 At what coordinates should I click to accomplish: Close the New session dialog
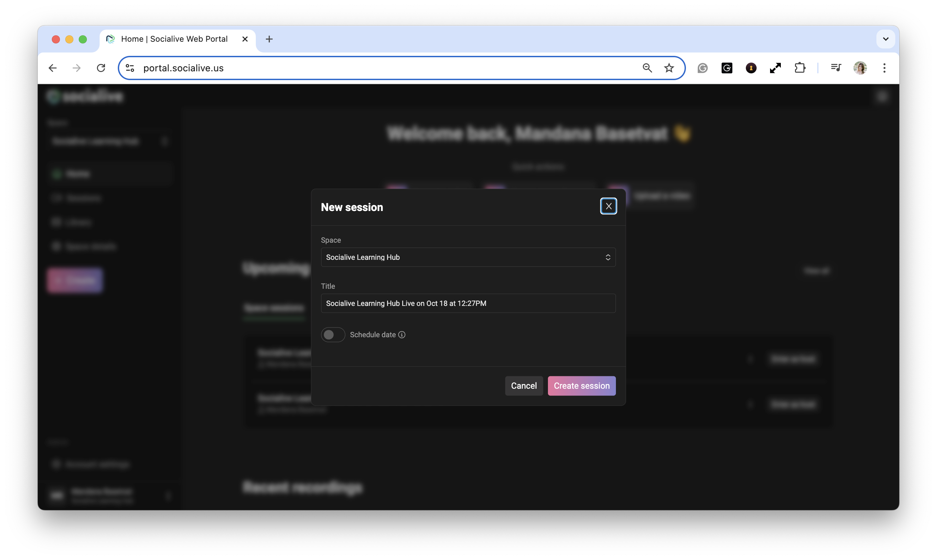[x=608, y=206]
